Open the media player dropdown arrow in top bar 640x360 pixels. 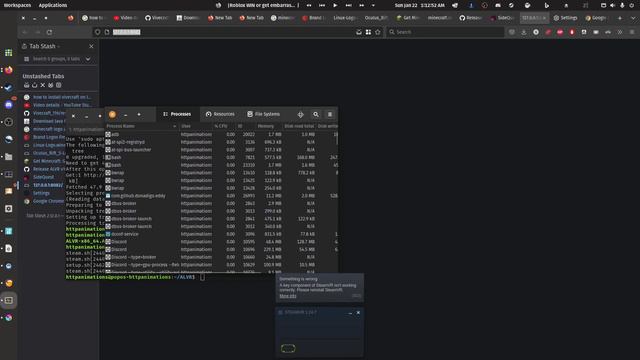tap(373, 5)
